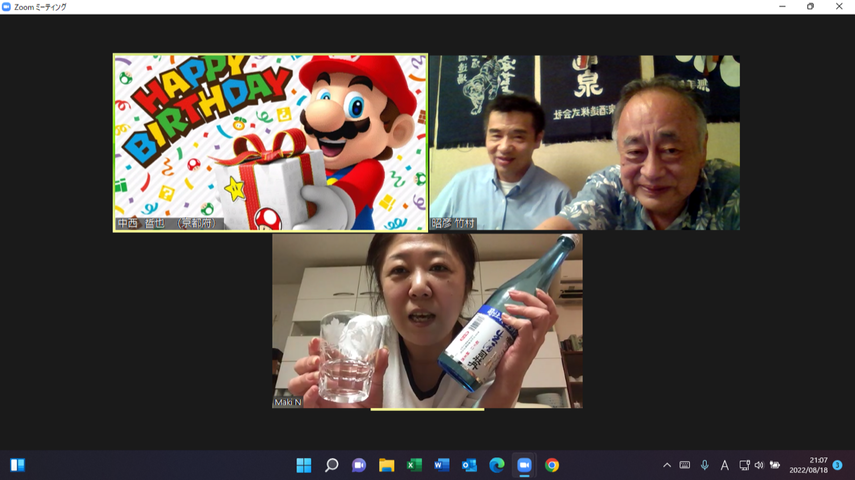Click the battery tray icon

(x=774, y=465)
